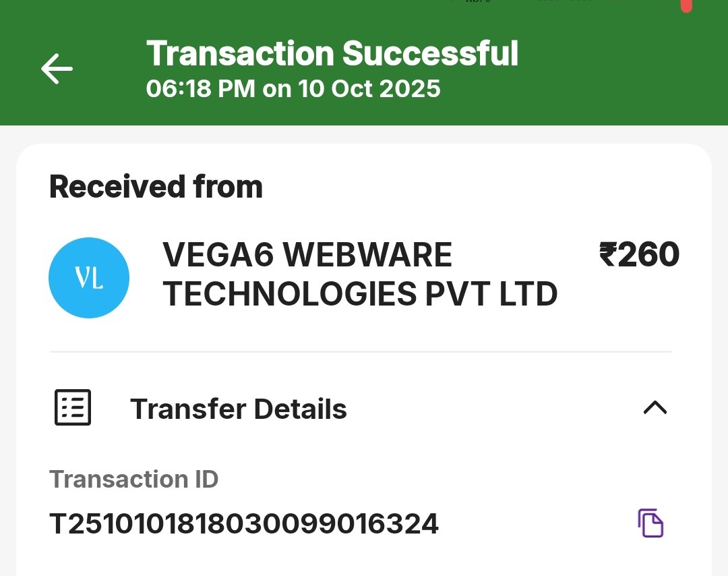
Task: Tap the Transaction Successful heading
Action: tap(332, 54)
